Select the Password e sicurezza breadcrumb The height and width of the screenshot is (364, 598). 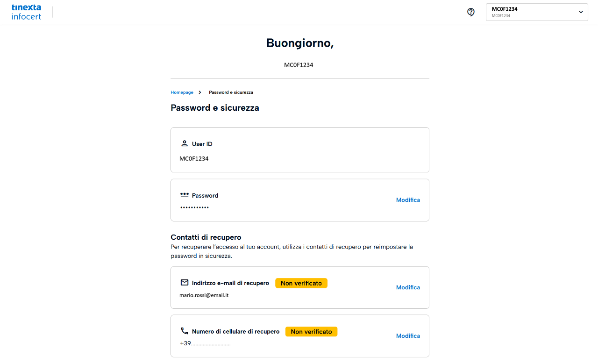pos(231,93)
